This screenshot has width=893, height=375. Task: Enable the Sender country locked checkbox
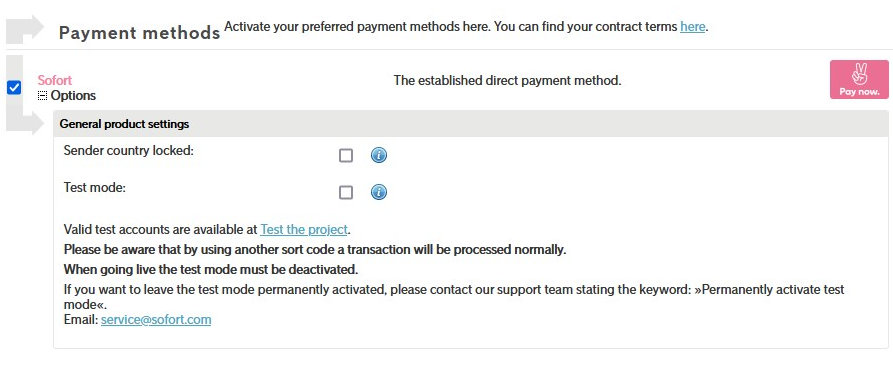pos(346,156)
